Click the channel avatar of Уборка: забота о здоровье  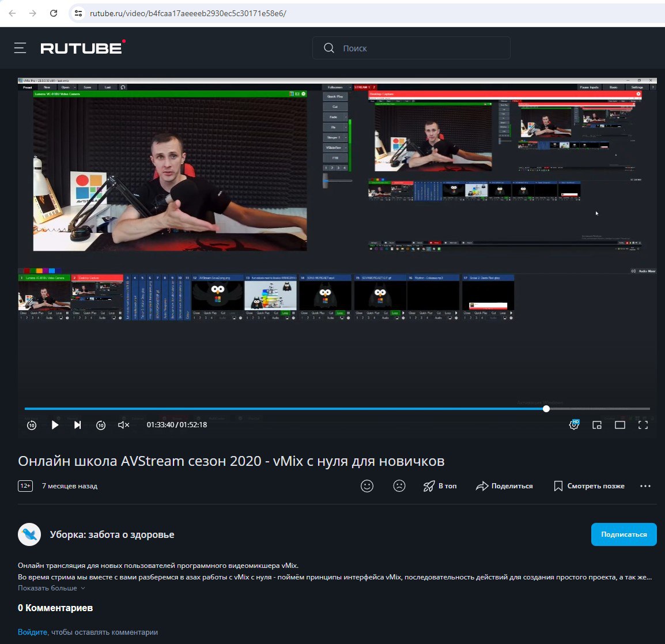29,534
